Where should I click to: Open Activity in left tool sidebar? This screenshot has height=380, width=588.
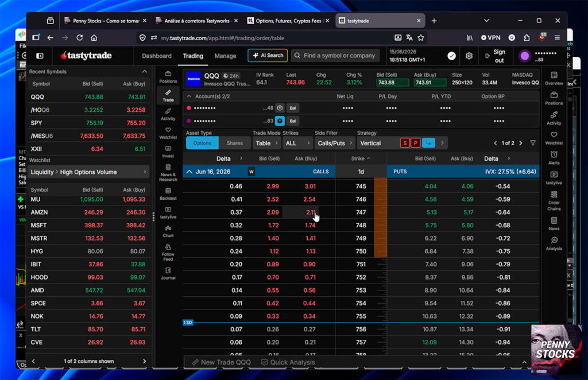pos(168,114)
